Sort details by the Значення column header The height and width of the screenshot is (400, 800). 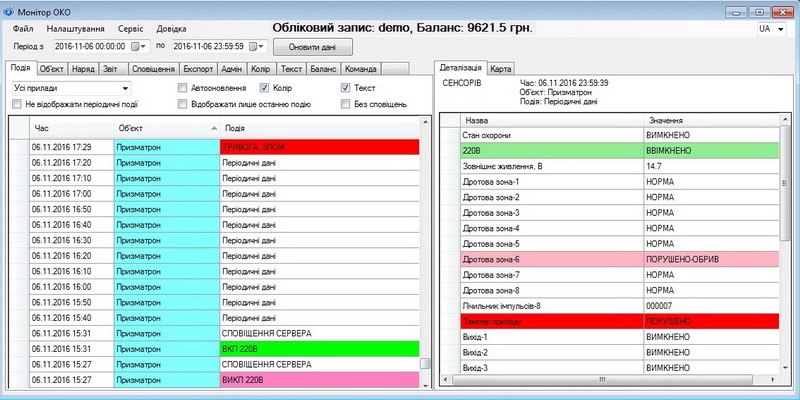tap(712, 121)
